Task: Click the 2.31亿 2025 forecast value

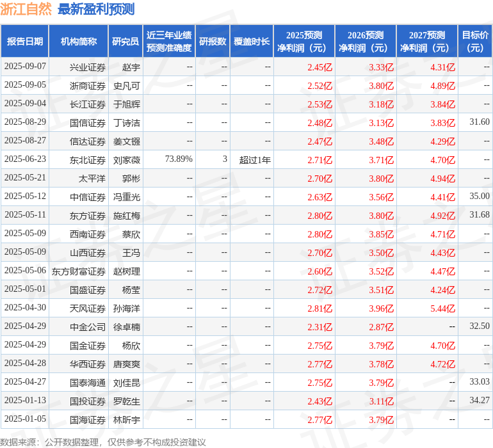Action: coord(319,327)
